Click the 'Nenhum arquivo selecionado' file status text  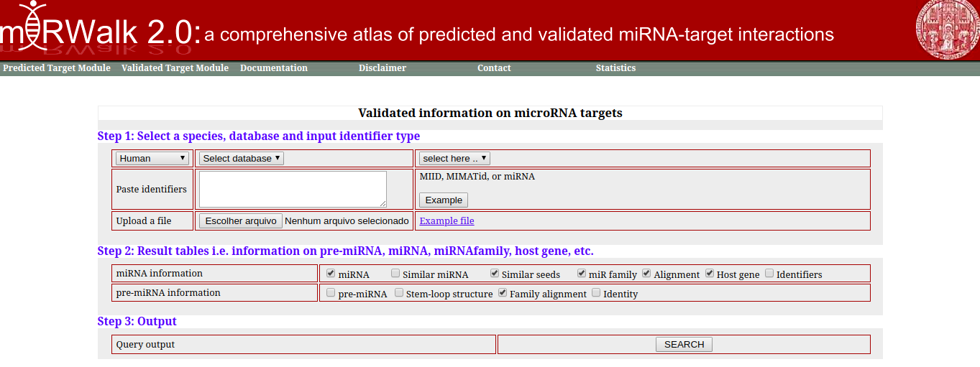pos(347,220)
